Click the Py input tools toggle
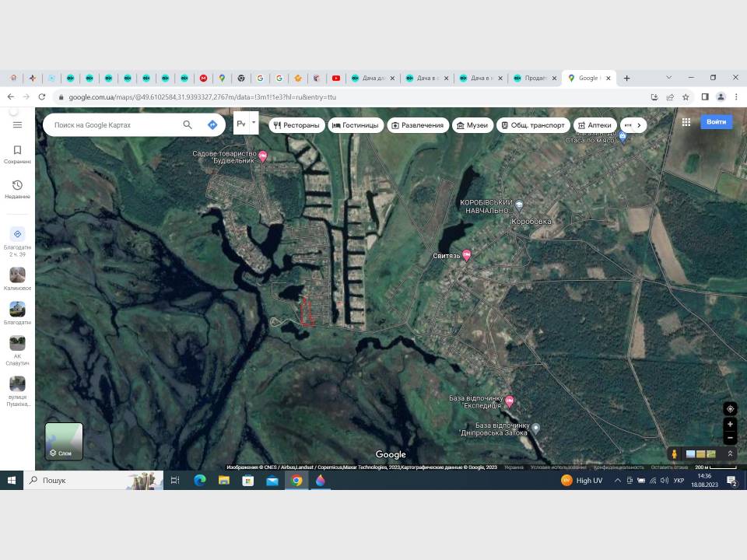This screenshot has width=747, height=560. click(241, 124)
